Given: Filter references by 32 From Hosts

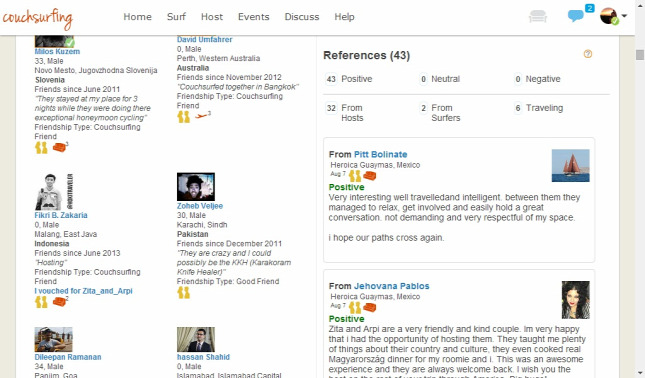Looking at the screenshot, I should pyautogui.click(x=345, y=113).
